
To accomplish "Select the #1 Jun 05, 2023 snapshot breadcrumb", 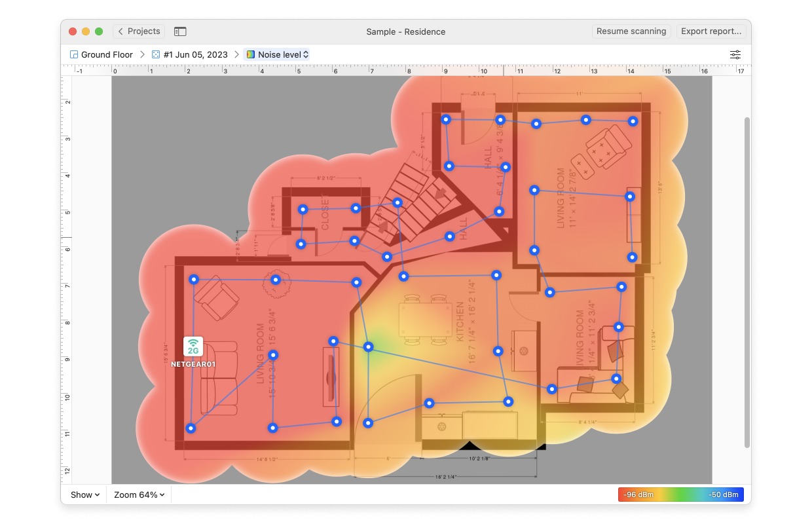I will pyautogui.click(x=190, y=54).
